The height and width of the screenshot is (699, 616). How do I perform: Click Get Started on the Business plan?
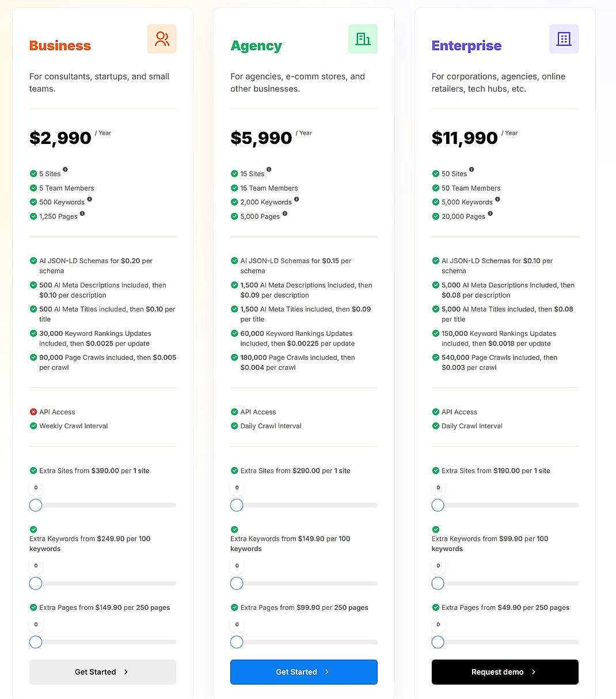(x=102, y=672)
